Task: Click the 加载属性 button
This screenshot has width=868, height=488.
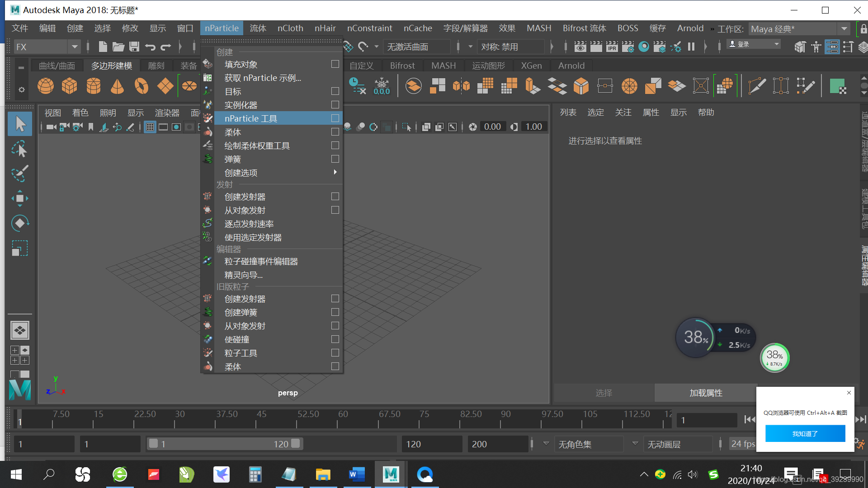Action: pyautogui.click(x=705, y=393)
